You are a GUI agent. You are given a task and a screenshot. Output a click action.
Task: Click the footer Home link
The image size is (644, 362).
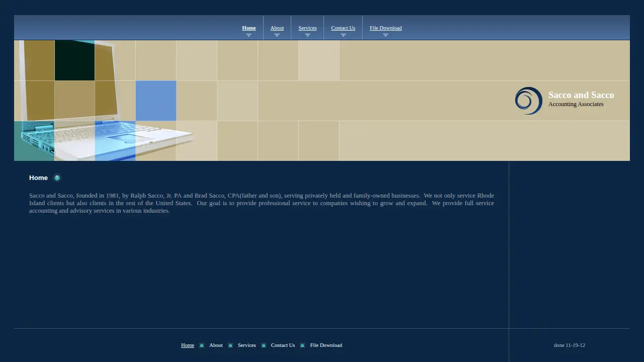(x=188, y=345)
